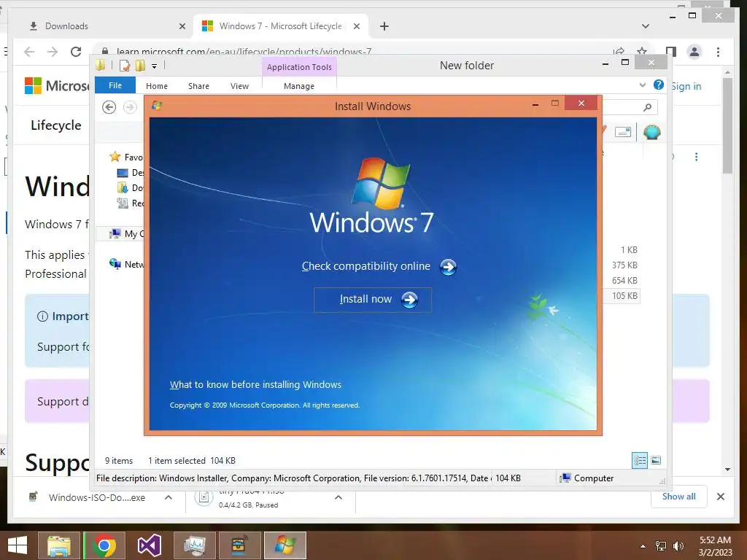Switch to the Downloads Chrome tab

tap(100, 26)
